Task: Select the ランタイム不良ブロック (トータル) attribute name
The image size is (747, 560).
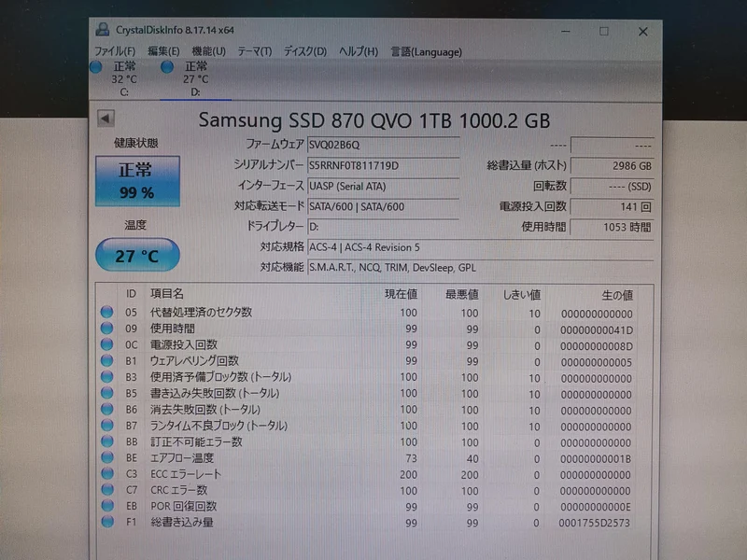Action: [219, 426]
